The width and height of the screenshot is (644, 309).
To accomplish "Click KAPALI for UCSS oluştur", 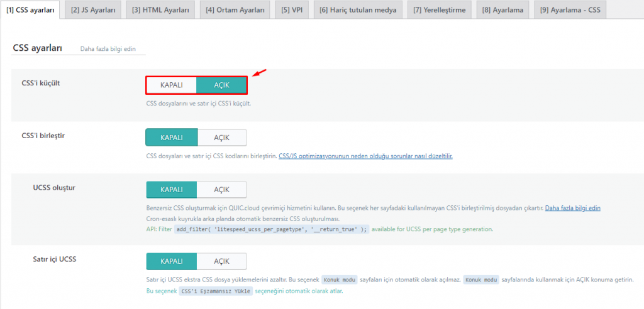I will click(x=172, y=190).
